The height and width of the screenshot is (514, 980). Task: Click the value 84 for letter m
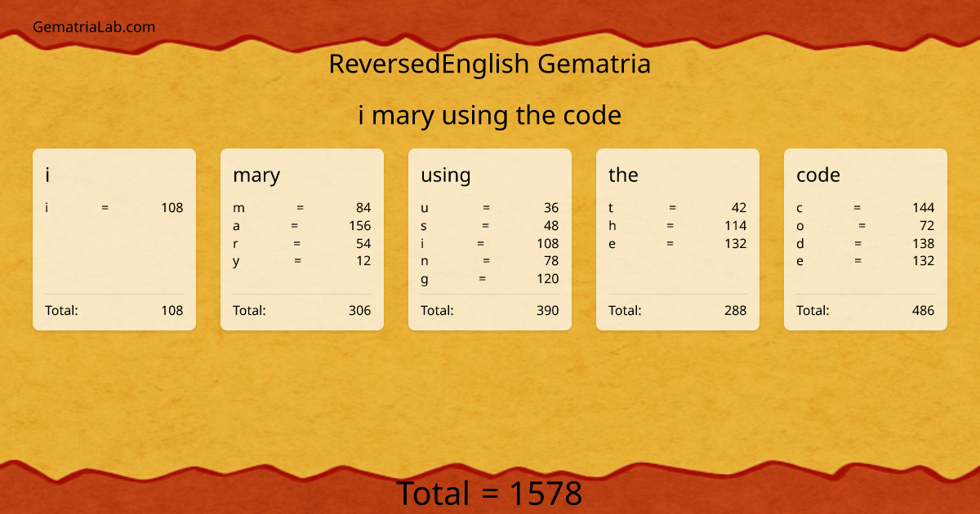click(363, 207)
